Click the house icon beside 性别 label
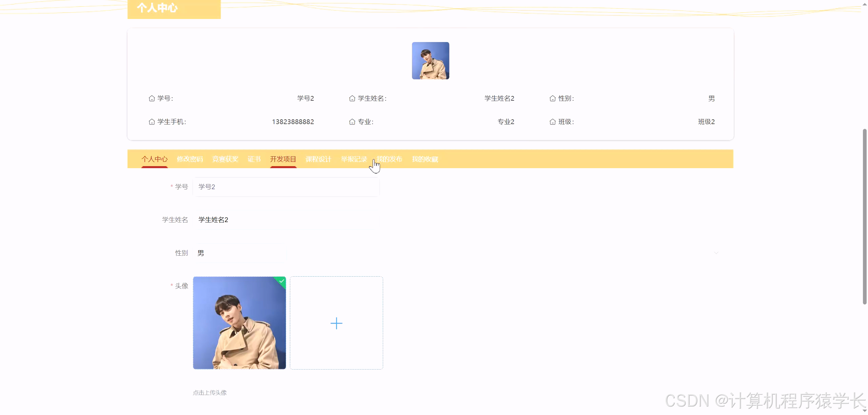 click(552, 98)
